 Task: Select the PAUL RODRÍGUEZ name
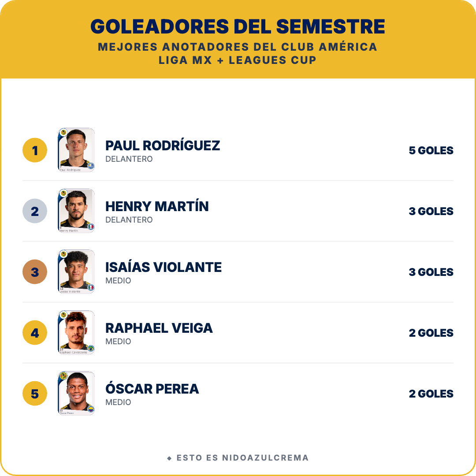point(163,145)
